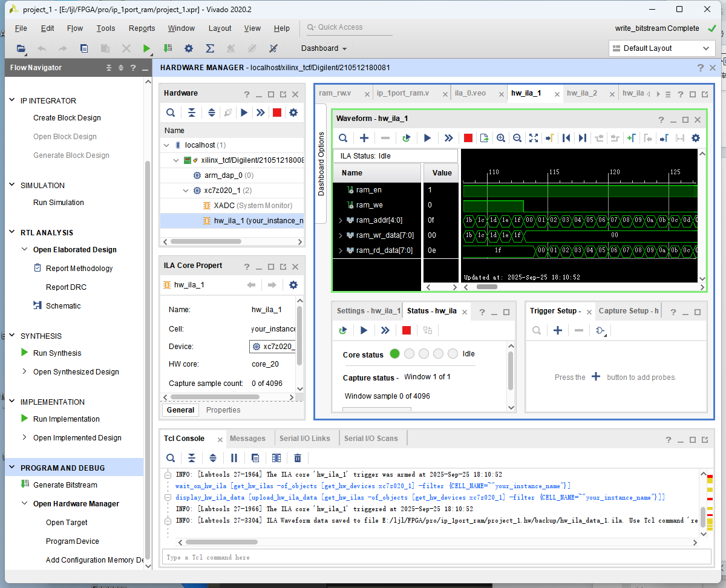Open Waveform settings gear icon
The image size is (726, 588).
pyautogui.click(x=696, y=138)
